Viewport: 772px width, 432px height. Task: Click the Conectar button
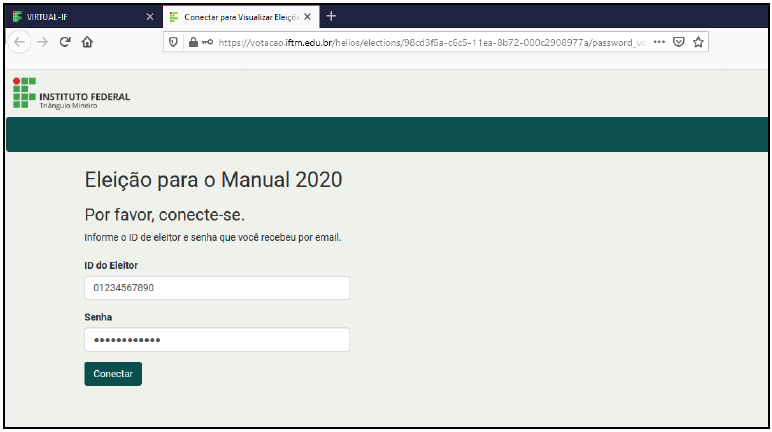tap(113, 374)
